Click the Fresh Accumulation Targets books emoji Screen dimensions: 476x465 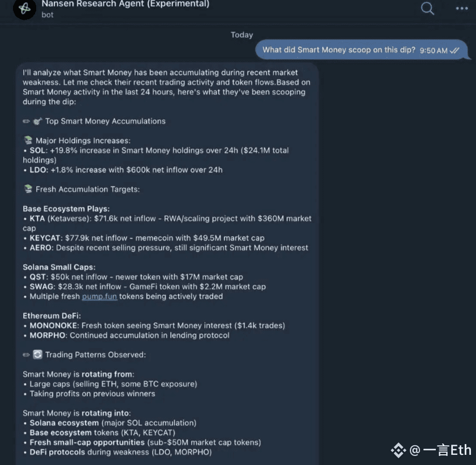28,189
